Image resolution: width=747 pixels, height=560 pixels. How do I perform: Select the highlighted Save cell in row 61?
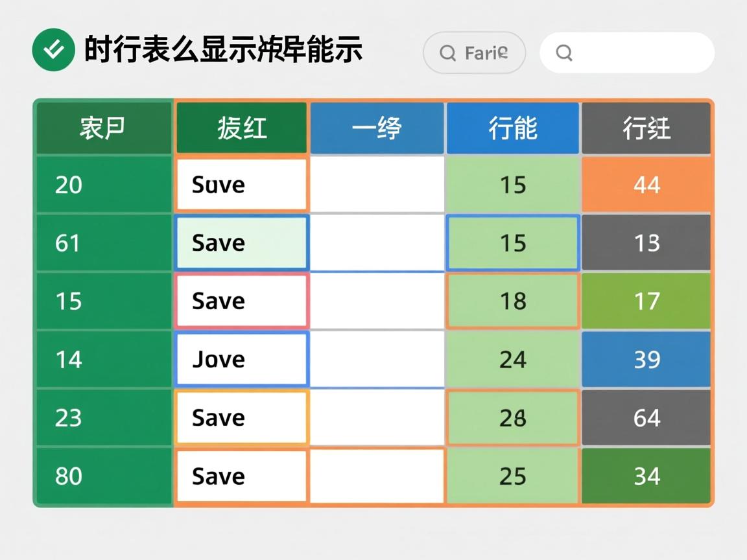coord(241,243)
